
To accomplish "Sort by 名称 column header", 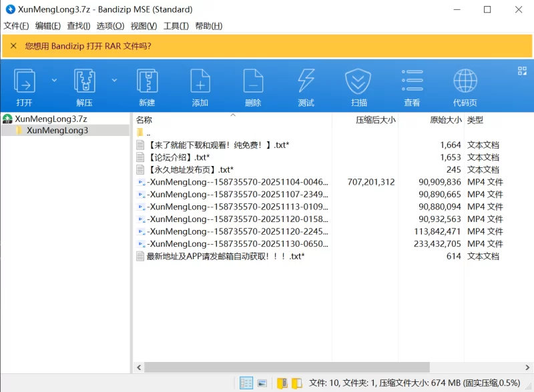I will (232, 120).
